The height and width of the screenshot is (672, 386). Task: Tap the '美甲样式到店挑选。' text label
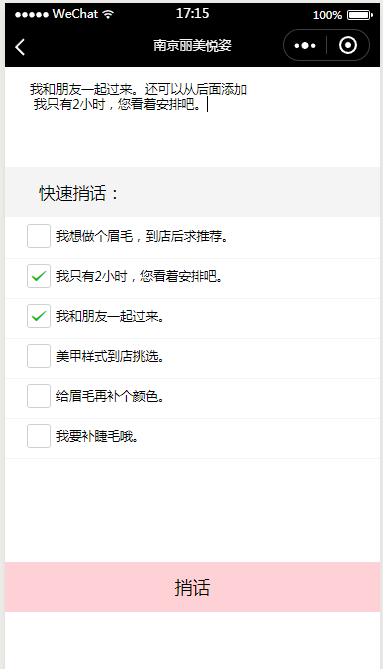point(110,356)
